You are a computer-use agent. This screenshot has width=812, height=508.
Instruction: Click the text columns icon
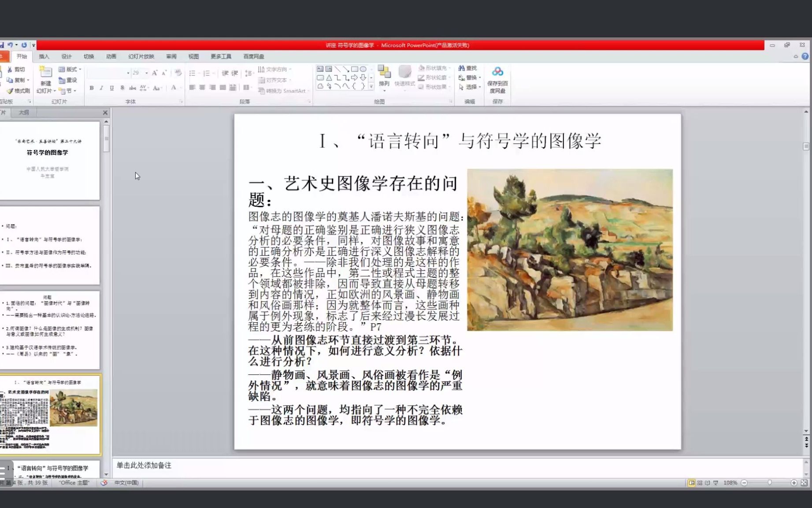pyautogui.click(x=246, y=88)
